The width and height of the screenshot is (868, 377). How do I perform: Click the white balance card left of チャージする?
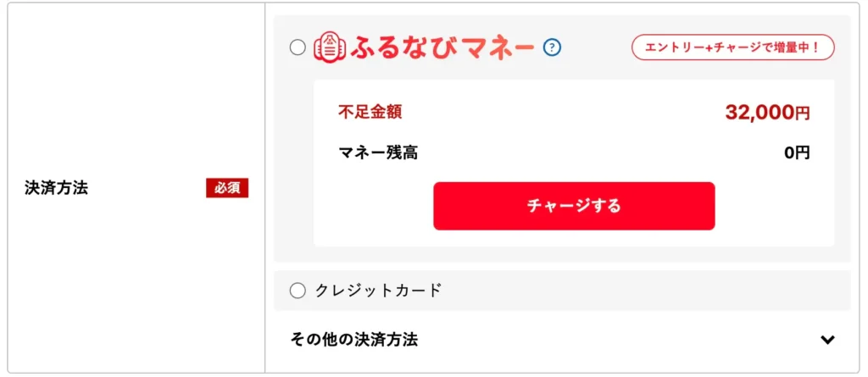point(373,206)
